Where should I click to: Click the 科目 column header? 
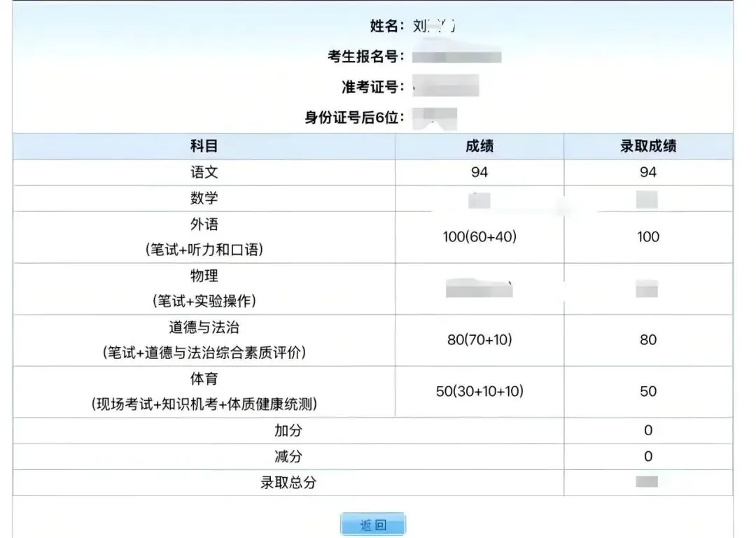click(204, 146)
